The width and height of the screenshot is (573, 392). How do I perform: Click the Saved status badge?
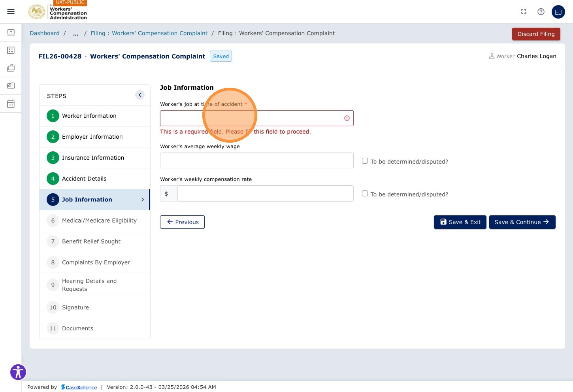pos(221,56)
